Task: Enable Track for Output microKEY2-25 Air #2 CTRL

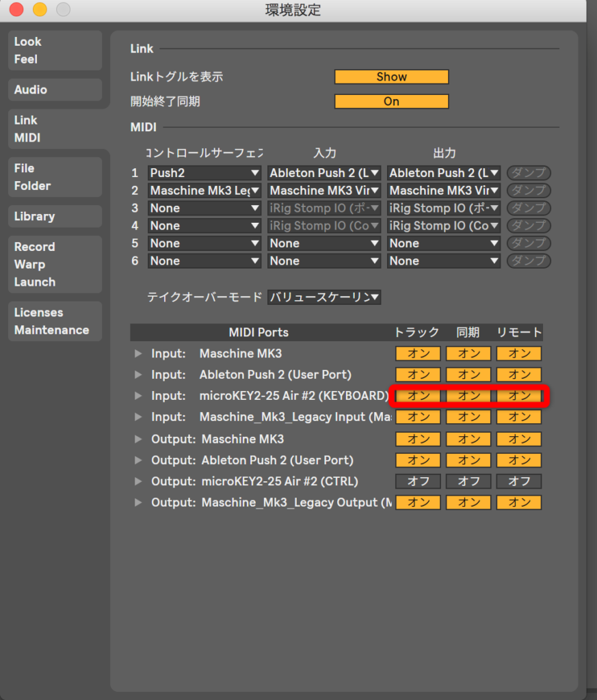Action: coord(419,481)
